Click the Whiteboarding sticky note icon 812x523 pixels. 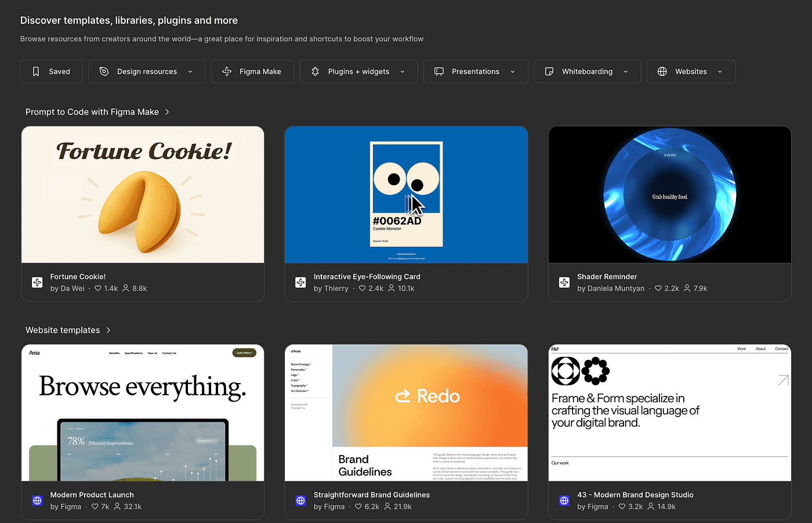click(549, 71)
